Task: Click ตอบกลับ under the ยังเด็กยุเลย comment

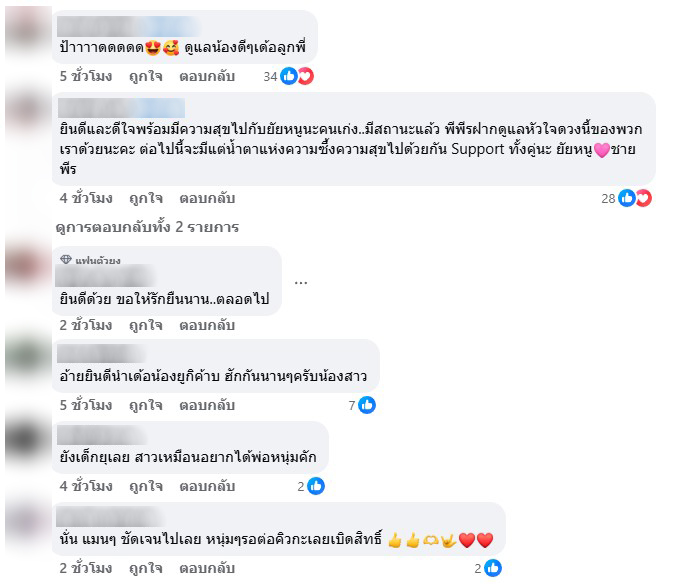Action: pos(207,486)
